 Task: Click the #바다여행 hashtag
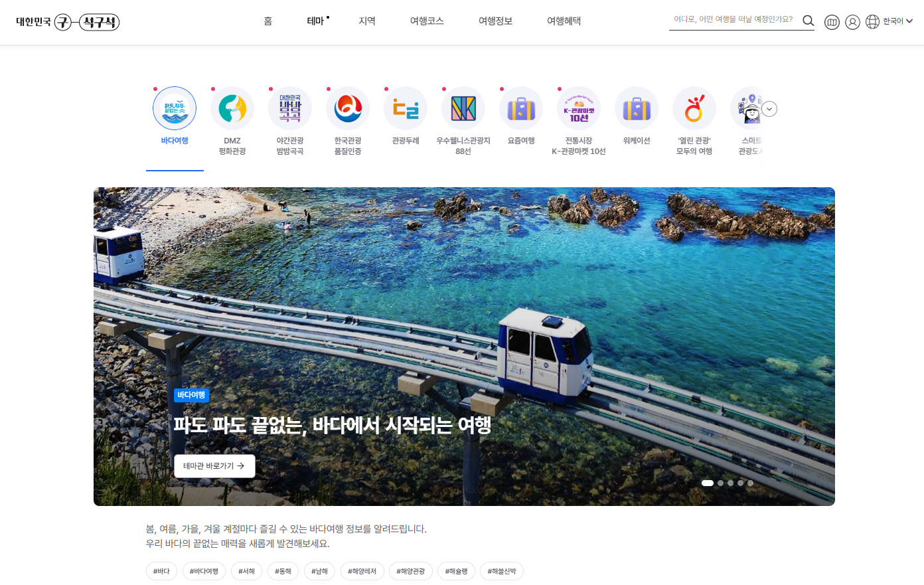point(204,571)
